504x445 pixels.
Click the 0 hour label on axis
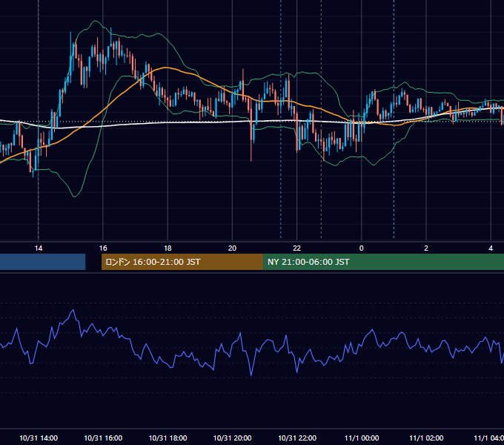(x=361, y=248)
